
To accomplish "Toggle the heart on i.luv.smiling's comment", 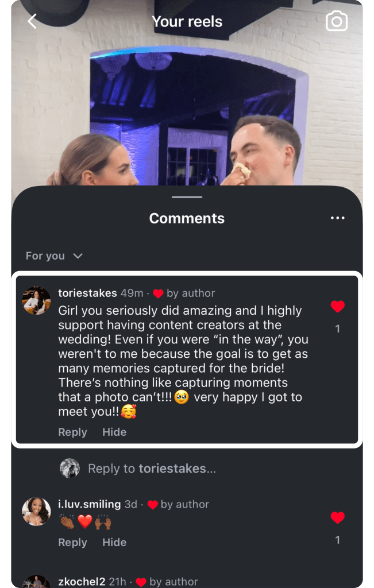I will [338, 518].
